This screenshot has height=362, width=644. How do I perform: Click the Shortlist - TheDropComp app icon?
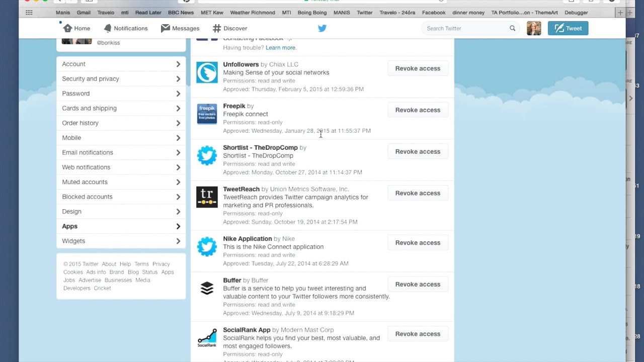[x=207, y=156]
